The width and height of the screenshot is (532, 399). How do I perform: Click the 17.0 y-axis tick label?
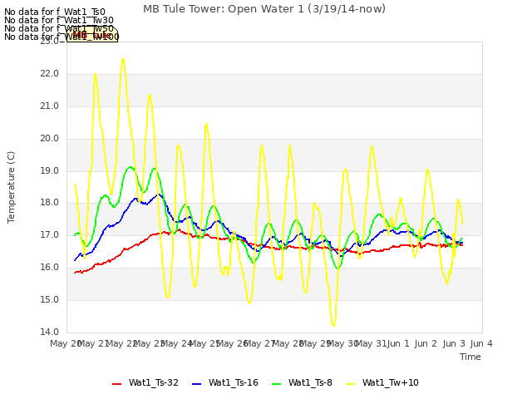tap(50, 234)
